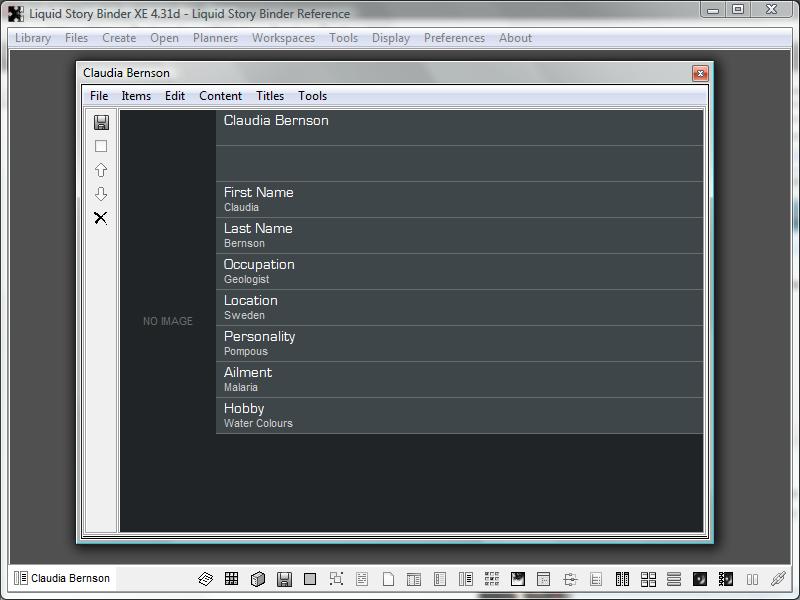This screenshot has width=800, height=600.
Task: Click the empty square icon below save
Action: (x=101, y=146)
